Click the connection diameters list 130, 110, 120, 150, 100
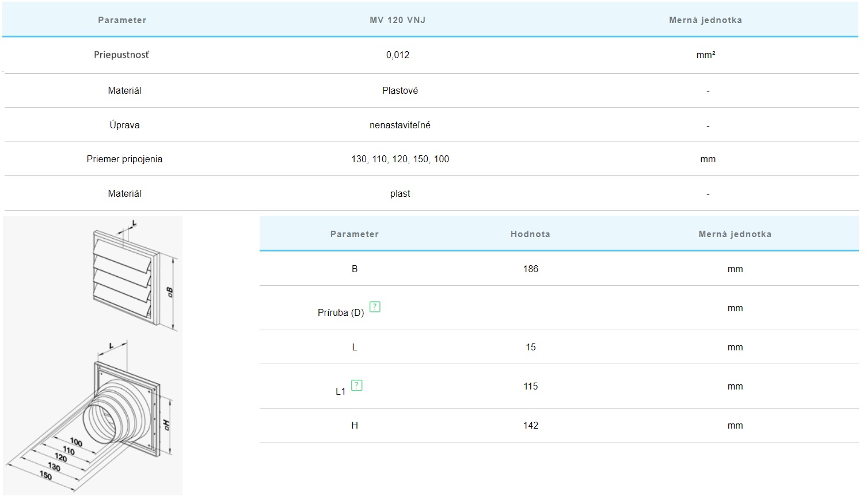Image resolution: width=867 pixels, height=504 pixels. tap(400, 159)
